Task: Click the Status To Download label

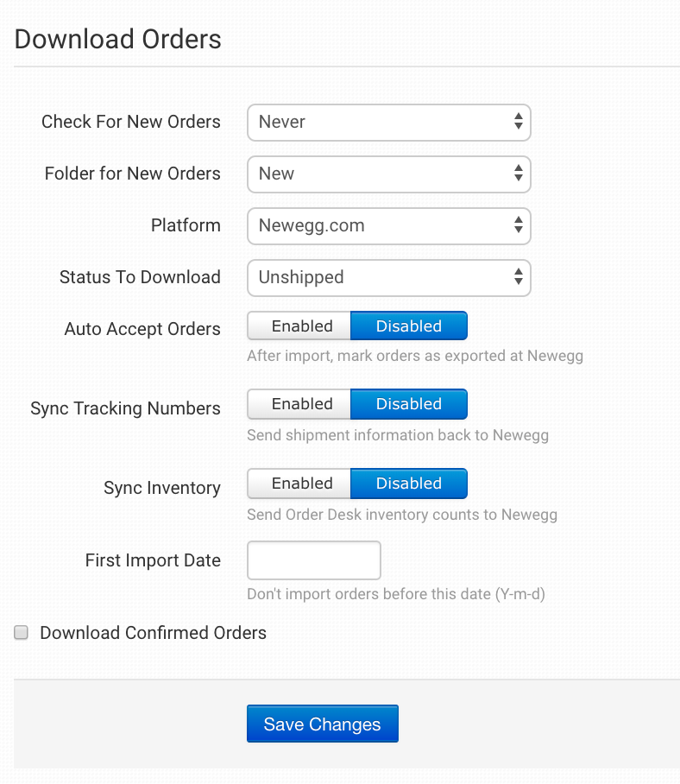Action: click(140, 277)
